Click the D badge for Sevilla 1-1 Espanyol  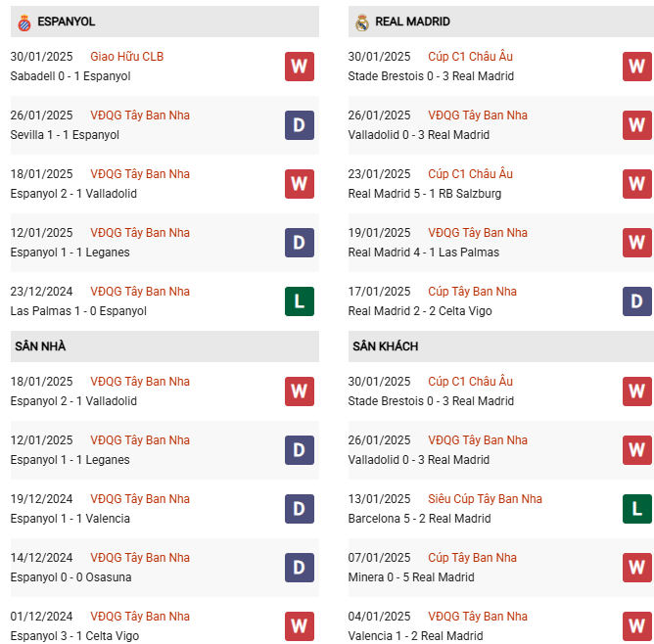(299, 125)
